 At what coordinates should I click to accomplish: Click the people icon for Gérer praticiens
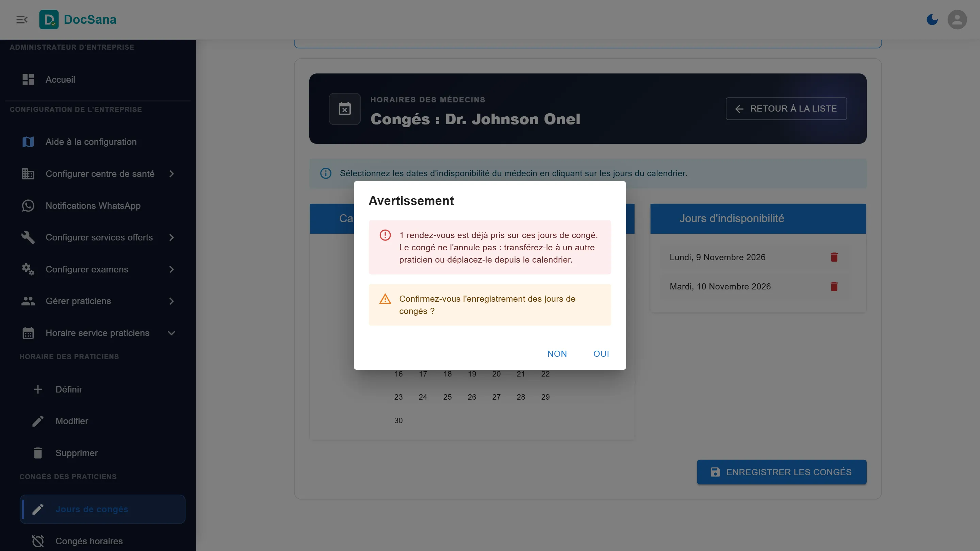pyautogui.click(x=28, y=301)
